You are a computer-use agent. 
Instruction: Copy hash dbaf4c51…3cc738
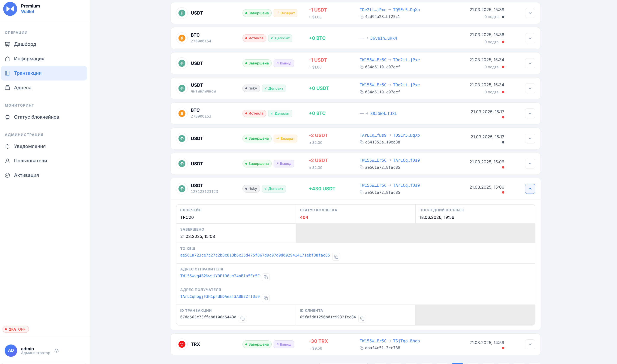[361, 348]
